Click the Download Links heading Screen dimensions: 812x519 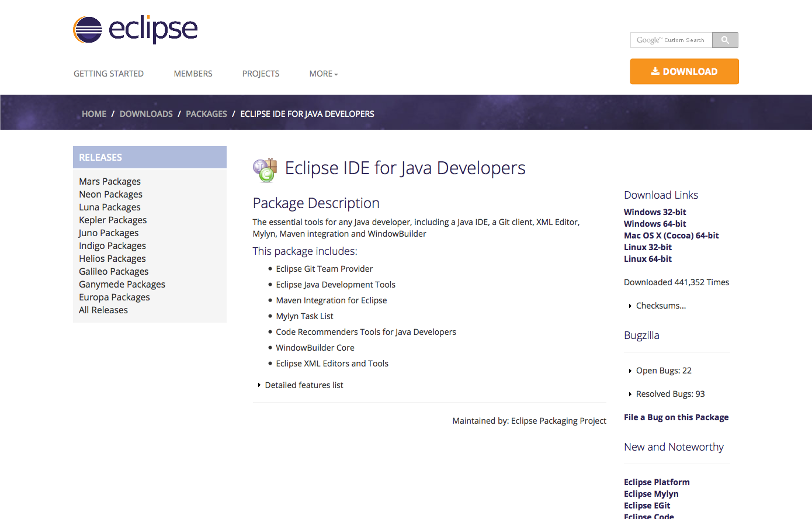pyautogui.click(x=661, y=195)
